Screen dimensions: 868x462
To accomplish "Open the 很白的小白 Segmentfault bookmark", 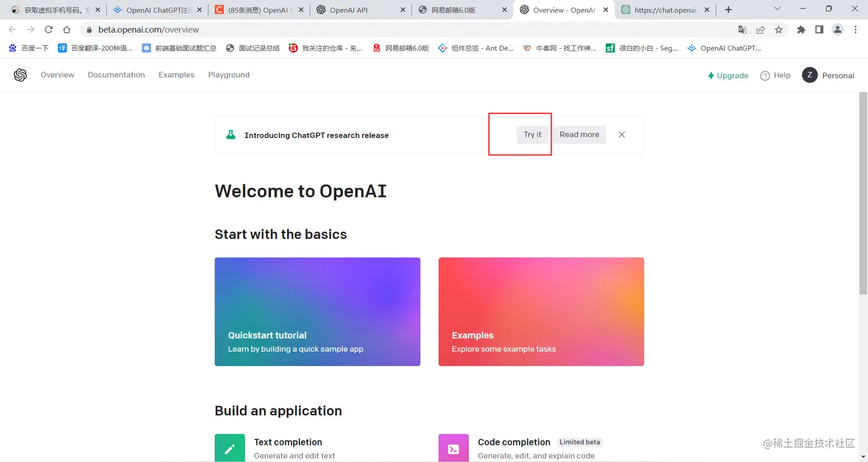I will [642, 48].
